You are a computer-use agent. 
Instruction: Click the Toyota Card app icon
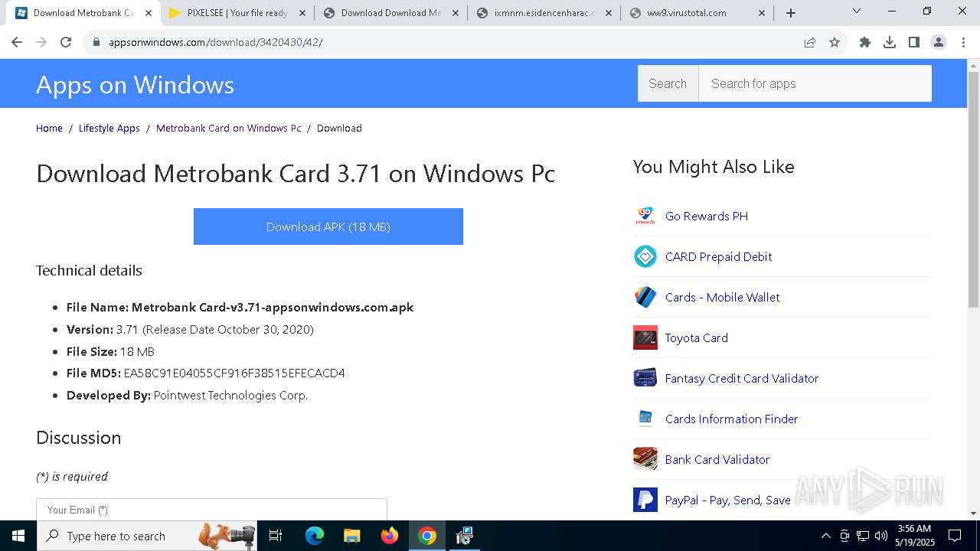645,337
